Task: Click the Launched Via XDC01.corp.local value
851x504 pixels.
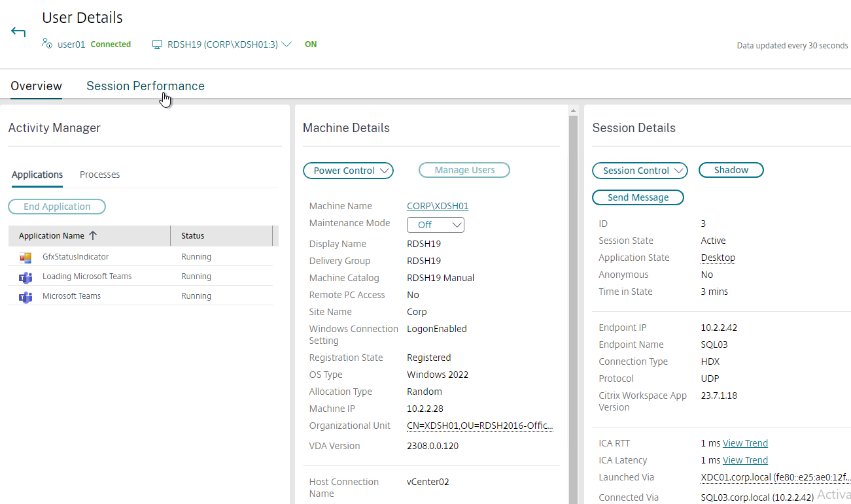Action: tap(776, 477)
